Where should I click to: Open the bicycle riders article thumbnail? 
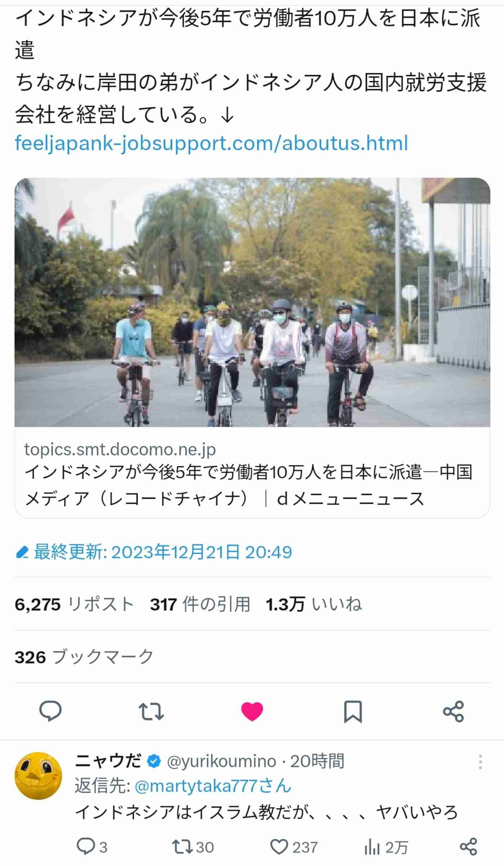[252, 302]
